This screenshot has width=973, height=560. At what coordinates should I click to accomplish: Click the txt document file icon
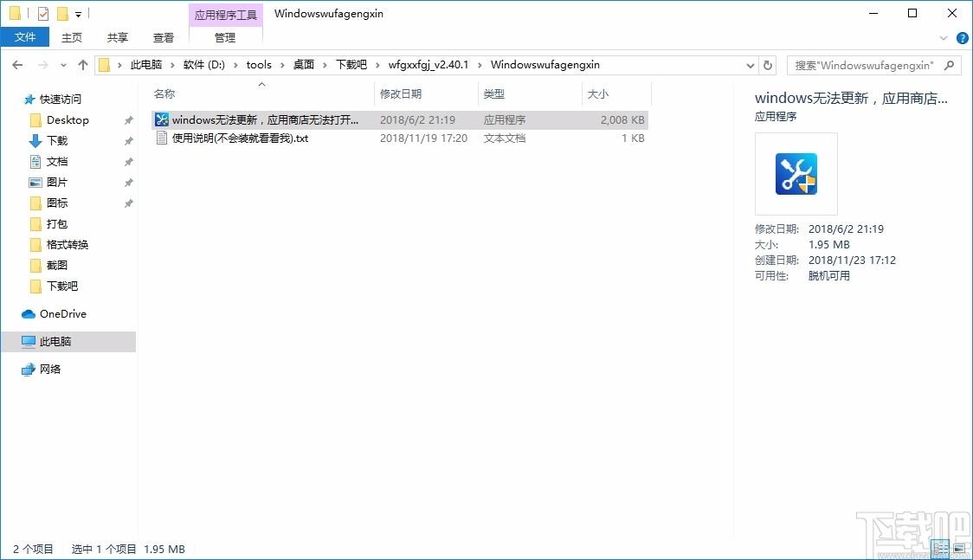click(162, 138)
